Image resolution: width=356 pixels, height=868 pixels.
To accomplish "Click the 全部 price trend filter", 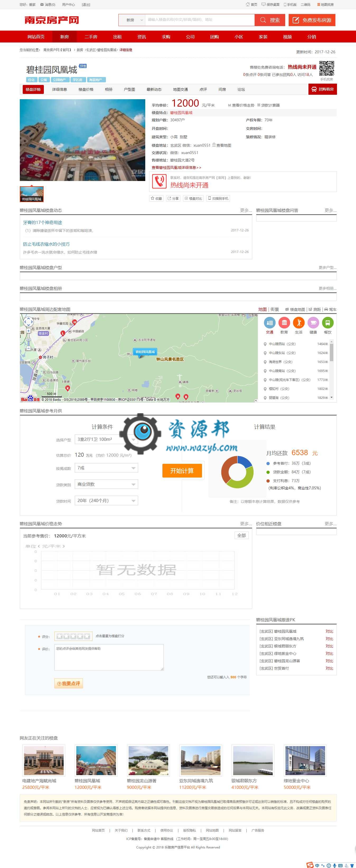I will [x=242, y=535].
